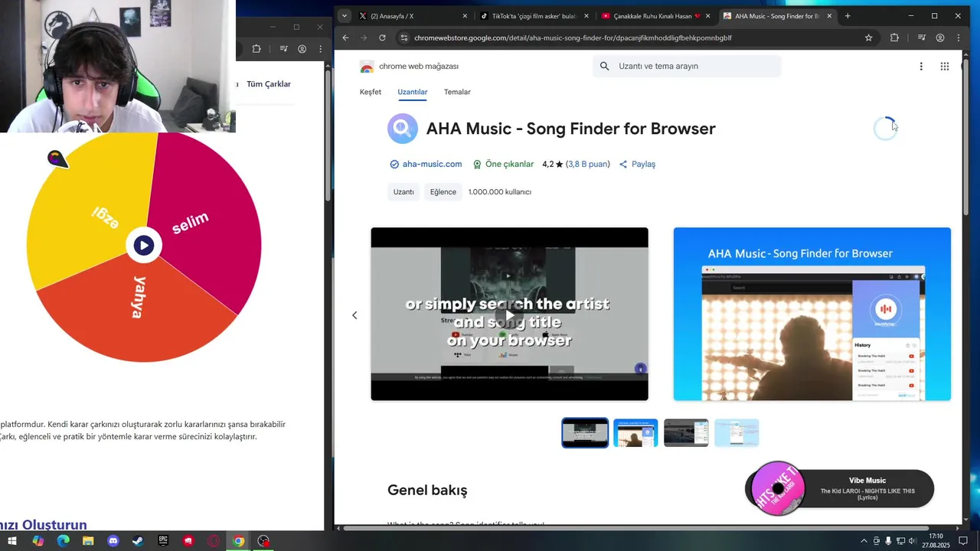Open Microsoft Edge from the taskbar
Screen dimensions: 980x551
[x=63, y=541]
